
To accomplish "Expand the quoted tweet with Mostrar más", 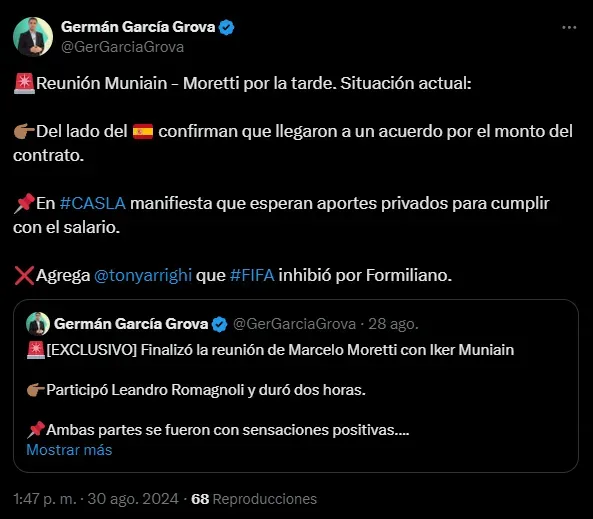I will pos(69,450).
